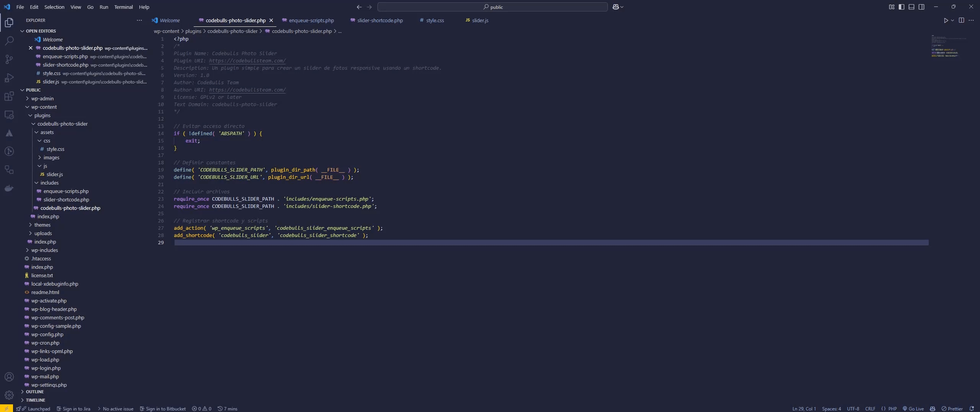980x412 pixels.
Task: Change CRLF end of line sequence
Action: pyautogui.click(x=870, y=409)
